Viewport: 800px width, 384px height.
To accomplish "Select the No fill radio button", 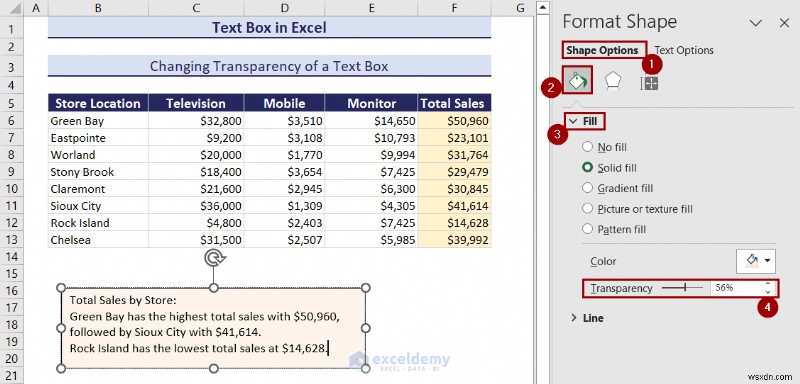I will click(588, 147).
